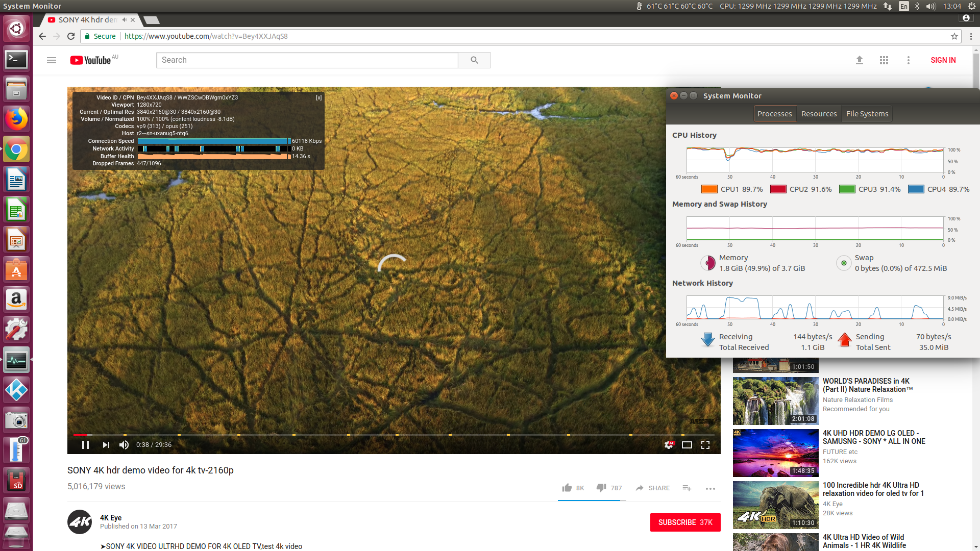
Task: Switch to the Processes tab
Action: [x=775, y=114]
